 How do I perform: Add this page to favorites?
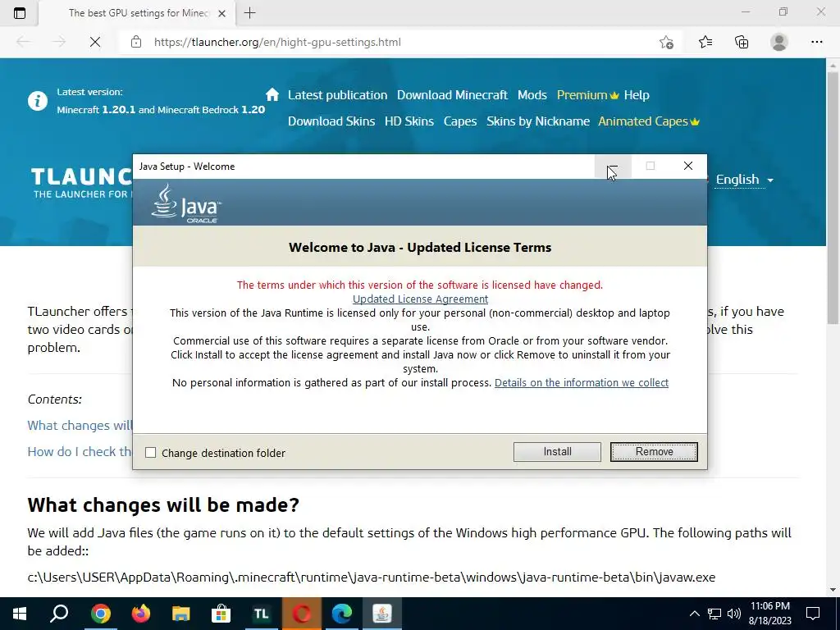666,42
